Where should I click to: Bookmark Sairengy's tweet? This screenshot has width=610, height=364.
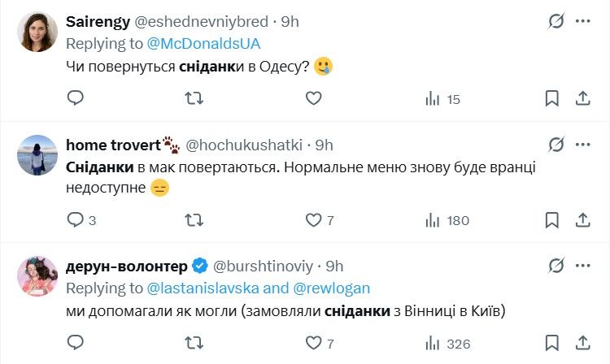(552, 98)
